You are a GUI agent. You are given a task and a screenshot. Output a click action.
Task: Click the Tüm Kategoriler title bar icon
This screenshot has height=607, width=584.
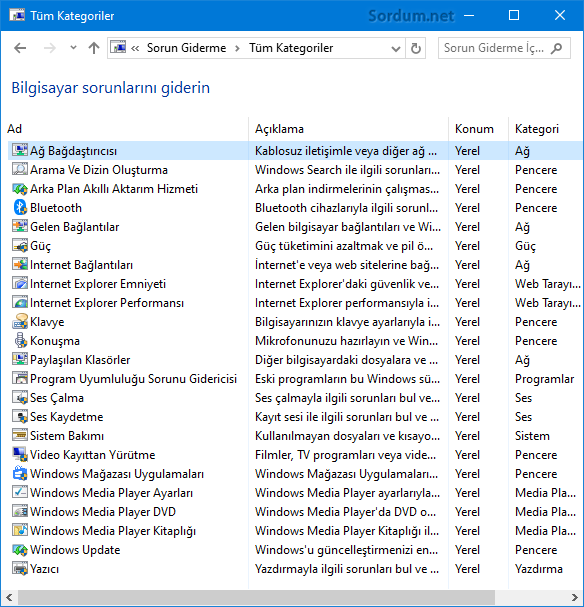17,15
